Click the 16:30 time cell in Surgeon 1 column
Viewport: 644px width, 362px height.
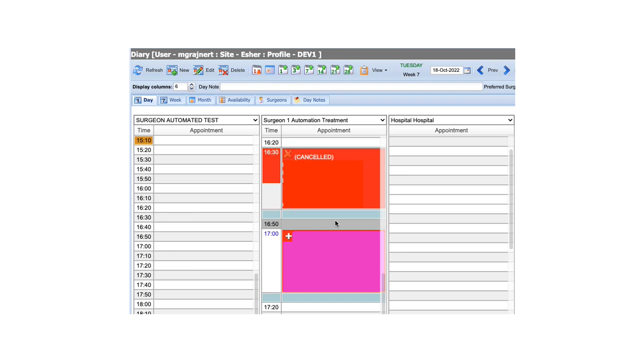[x=271, y=165]
